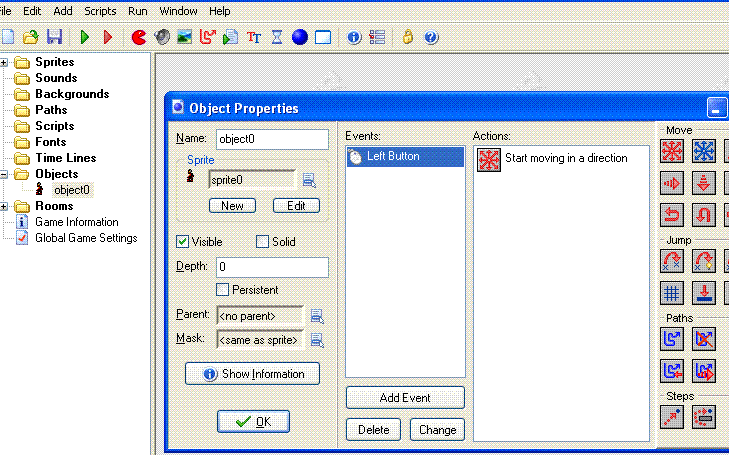Open the Edit menu
729x455 pixels.
[x=32, y=11]
